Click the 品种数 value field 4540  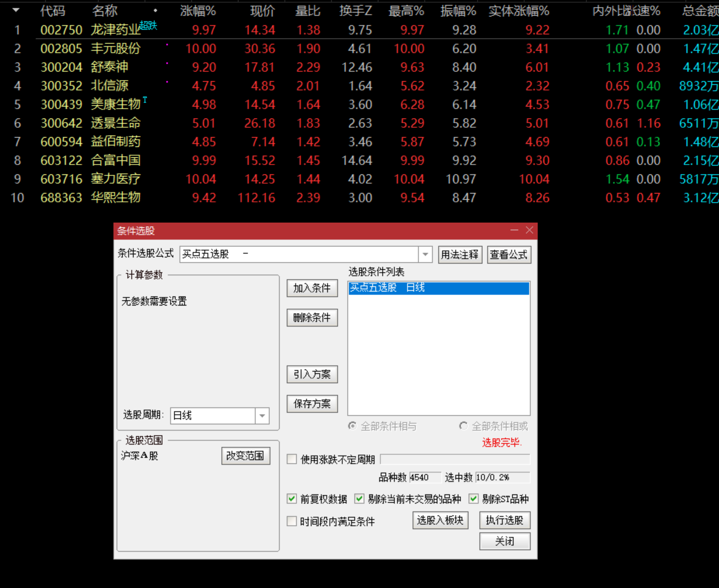[425, 477]
